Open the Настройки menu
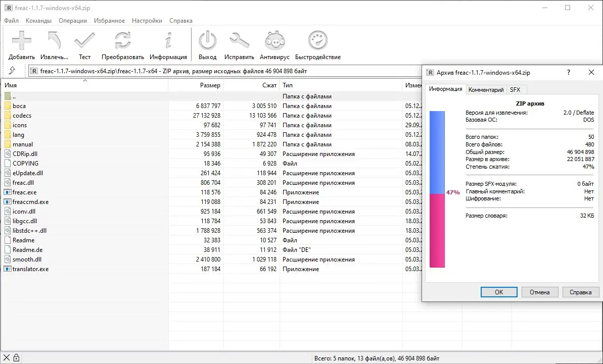The height and width of the screenshot is (364, 603). pos(147,21)
